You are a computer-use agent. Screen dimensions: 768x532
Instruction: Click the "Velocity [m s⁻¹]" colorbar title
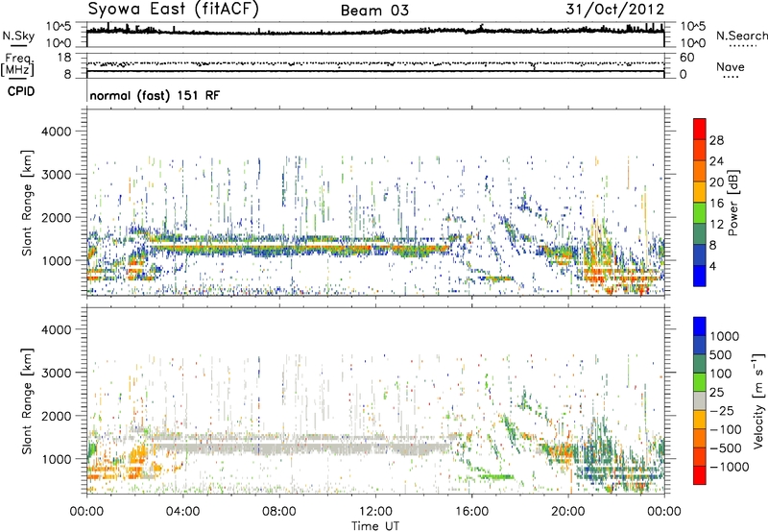758,400
